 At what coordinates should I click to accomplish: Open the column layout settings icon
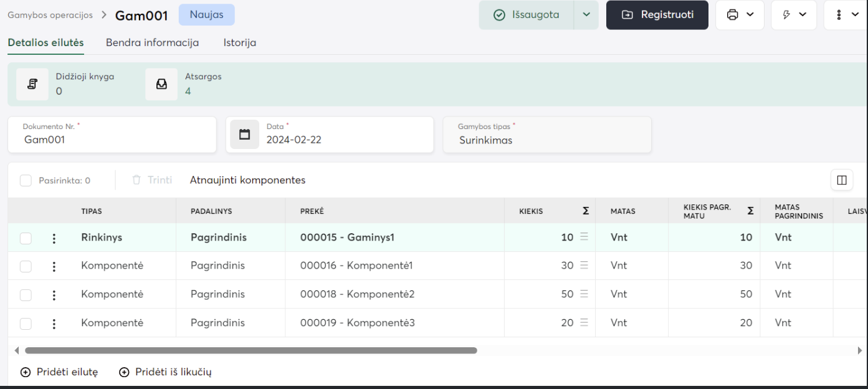[842, 180]
